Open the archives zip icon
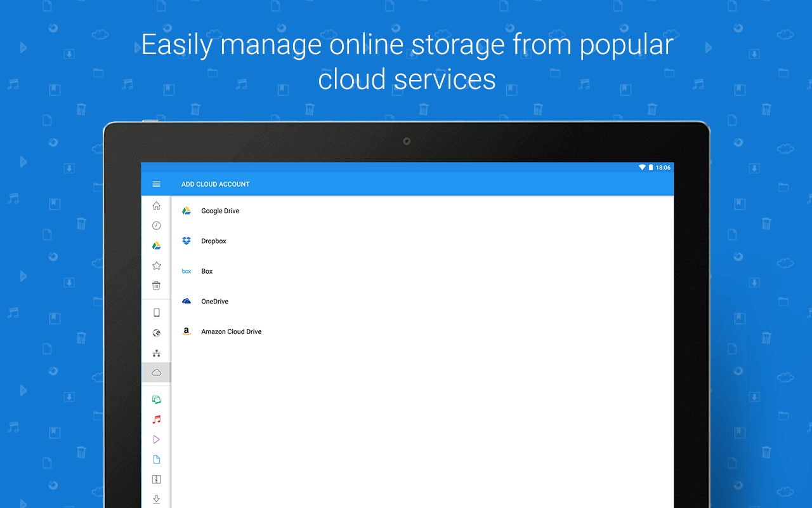Screen dimensions: 812x508 [x=157, y=479]
